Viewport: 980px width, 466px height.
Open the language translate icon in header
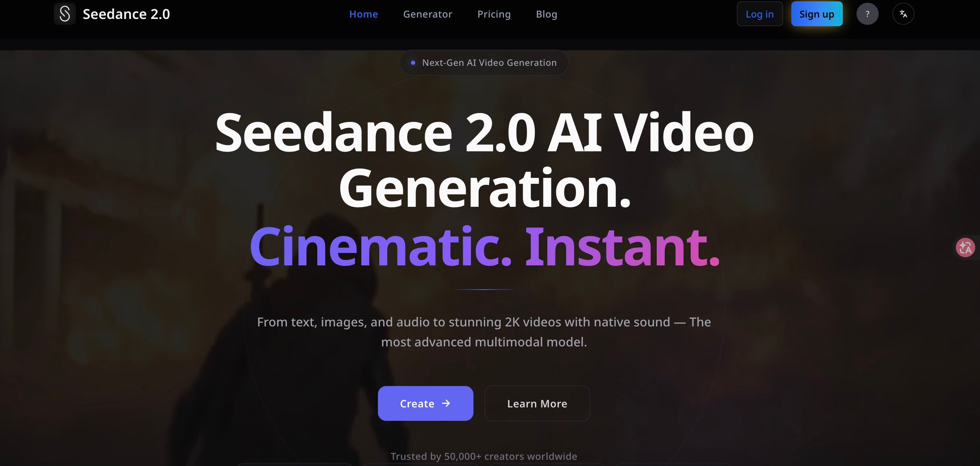pyautogui.click(x=903, y=14)
